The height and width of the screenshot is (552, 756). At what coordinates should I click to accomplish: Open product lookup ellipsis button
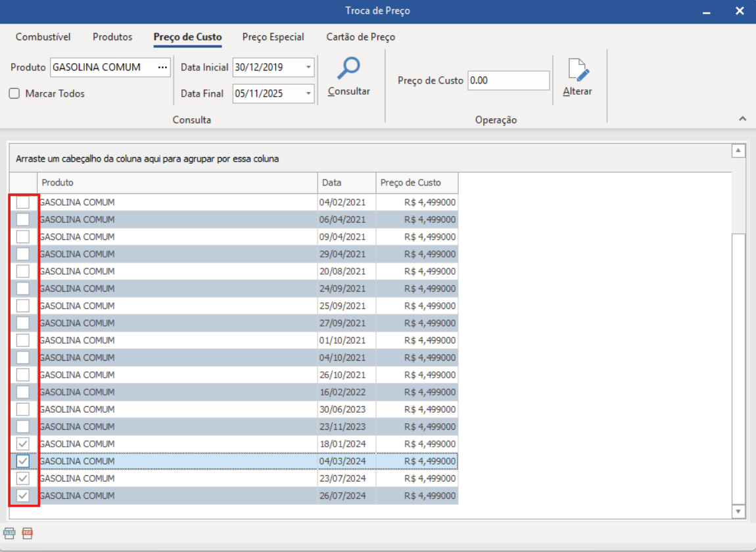pos(162,67)
